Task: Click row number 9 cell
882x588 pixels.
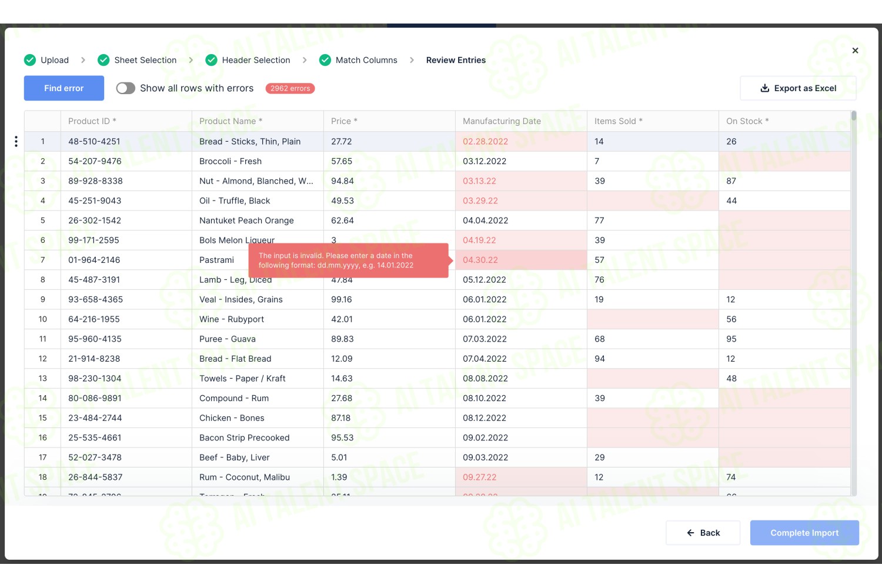Action: [42, 299]
